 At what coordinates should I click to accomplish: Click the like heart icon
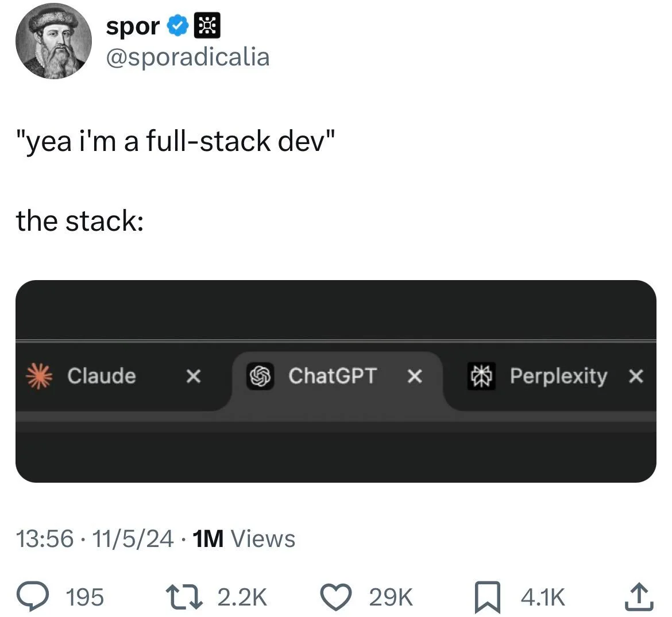click(336, 596)
